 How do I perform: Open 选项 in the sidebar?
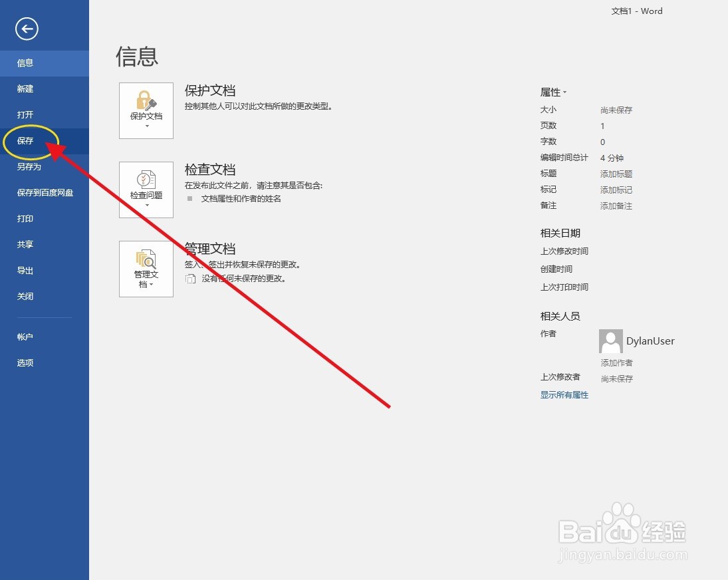45,362
